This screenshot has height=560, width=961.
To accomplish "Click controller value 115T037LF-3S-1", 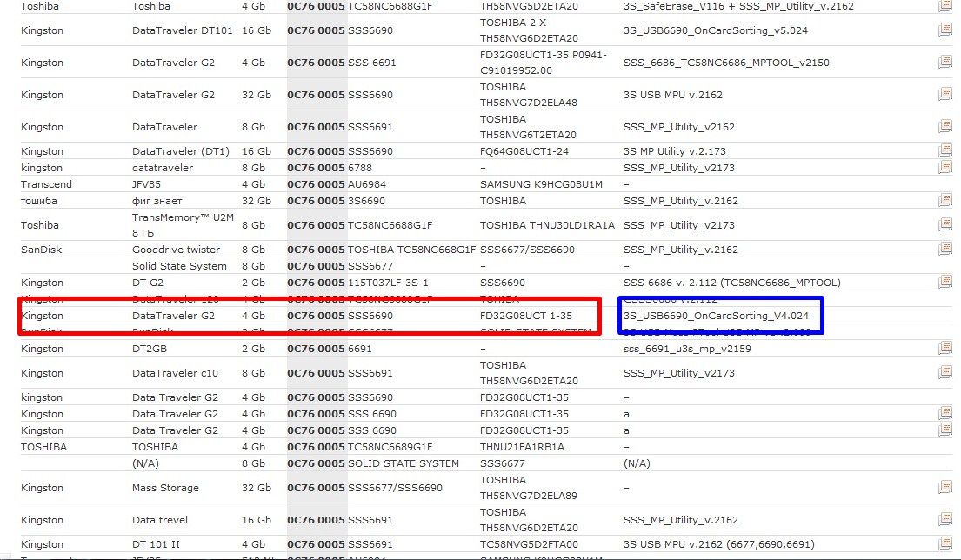I will 388,283.
